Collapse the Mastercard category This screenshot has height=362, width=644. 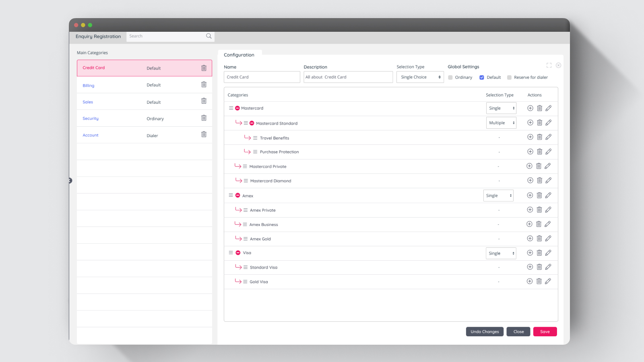pyautogui.click(x=237, y=108)
